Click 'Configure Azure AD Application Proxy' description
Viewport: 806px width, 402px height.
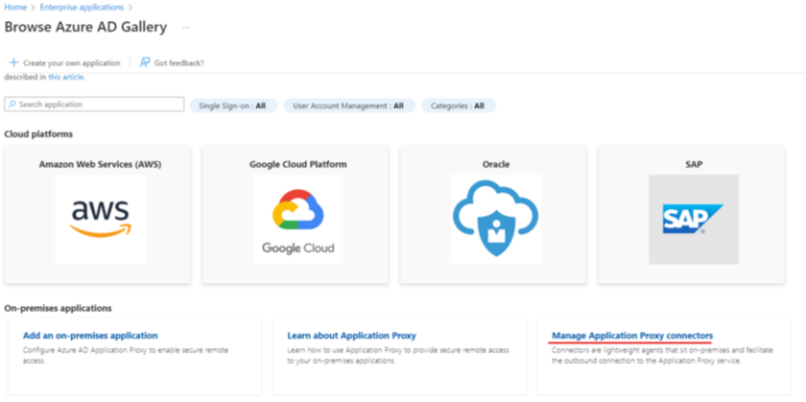(126, 355)
